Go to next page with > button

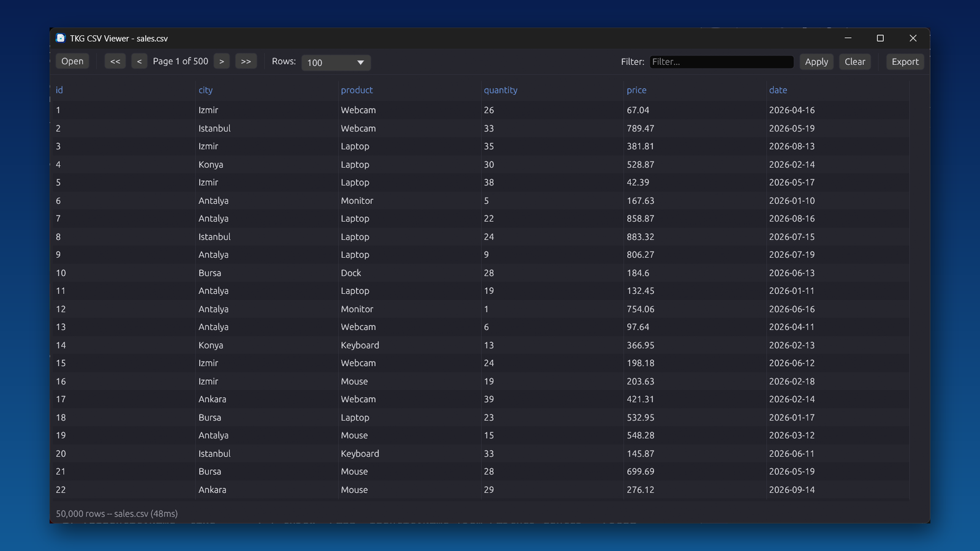[222, 61]
